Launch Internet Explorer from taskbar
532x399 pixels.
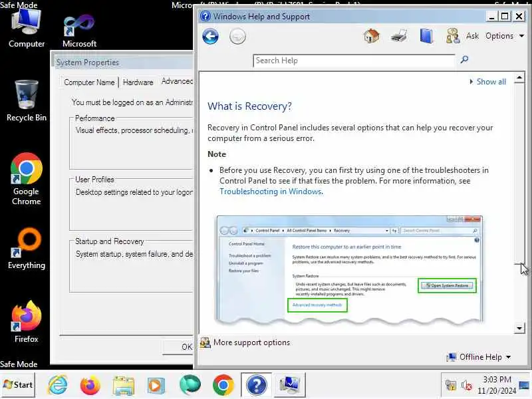pos(58,385)
